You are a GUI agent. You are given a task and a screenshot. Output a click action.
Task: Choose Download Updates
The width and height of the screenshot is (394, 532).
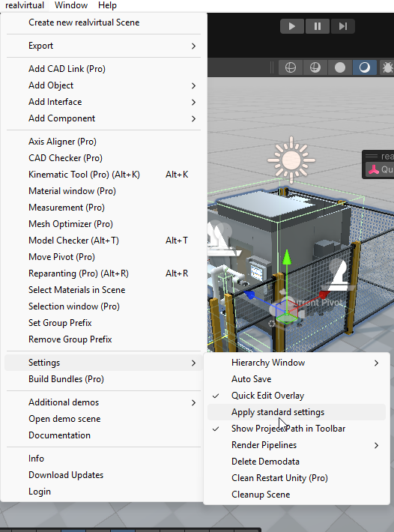[x=103, y=475]
